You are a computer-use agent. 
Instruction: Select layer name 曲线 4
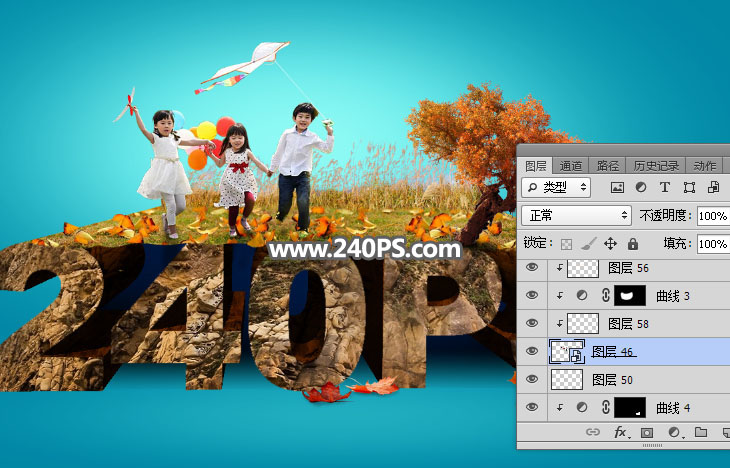673,408
